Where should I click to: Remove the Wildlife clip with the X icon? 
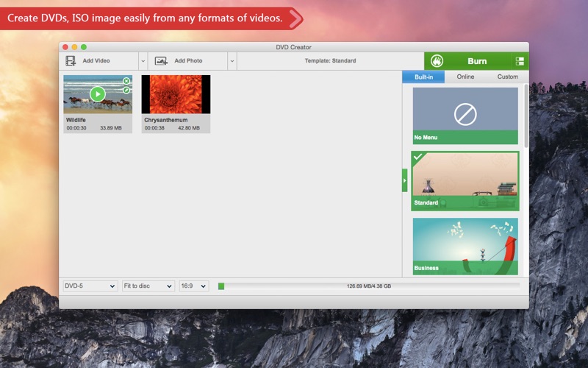coord(126,81)
